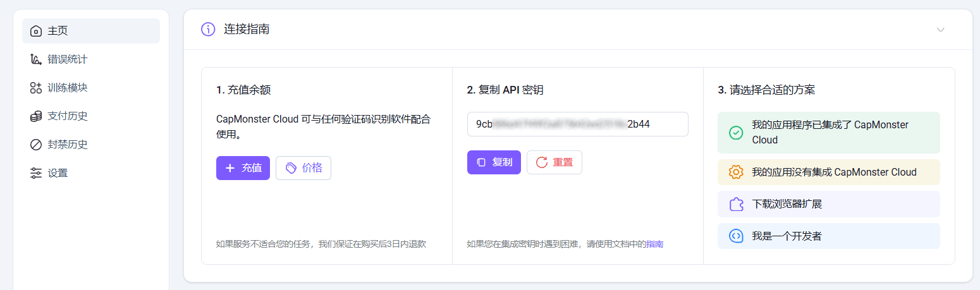Click the code icon beside 我是一个开发者
Image resolution: width=980 pixels, height=290 pixels.
click(x=736, y=236)
